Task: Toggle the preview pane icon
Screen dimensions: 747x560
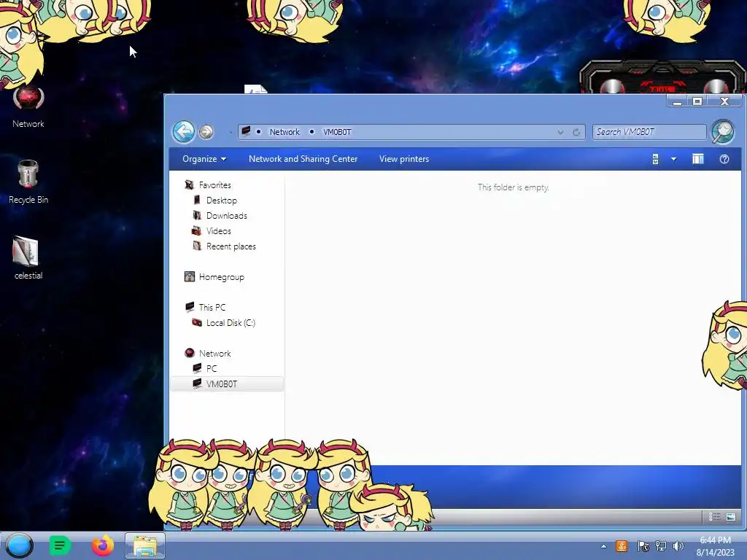Action: pos(698,159)
